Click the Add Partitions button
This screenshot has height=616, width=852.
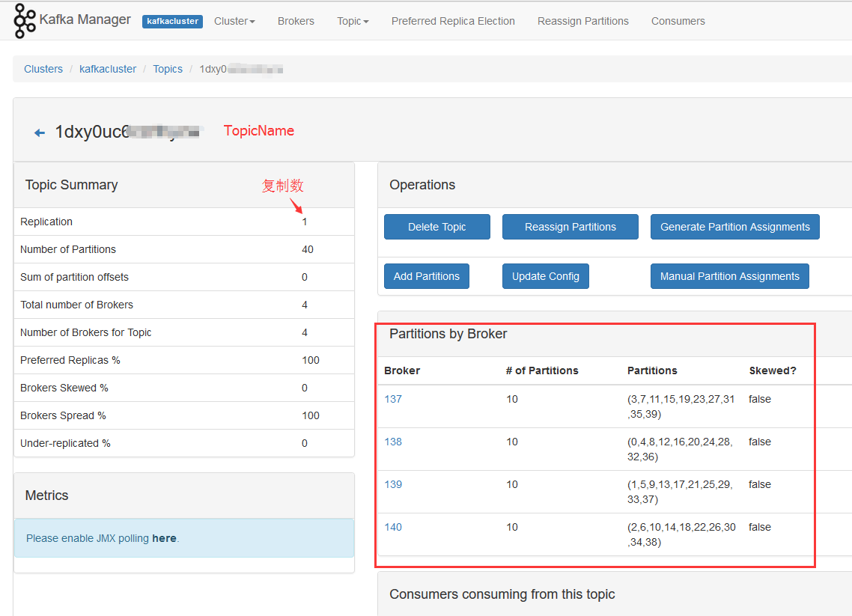pyautogui.click(x=427, y=276)
